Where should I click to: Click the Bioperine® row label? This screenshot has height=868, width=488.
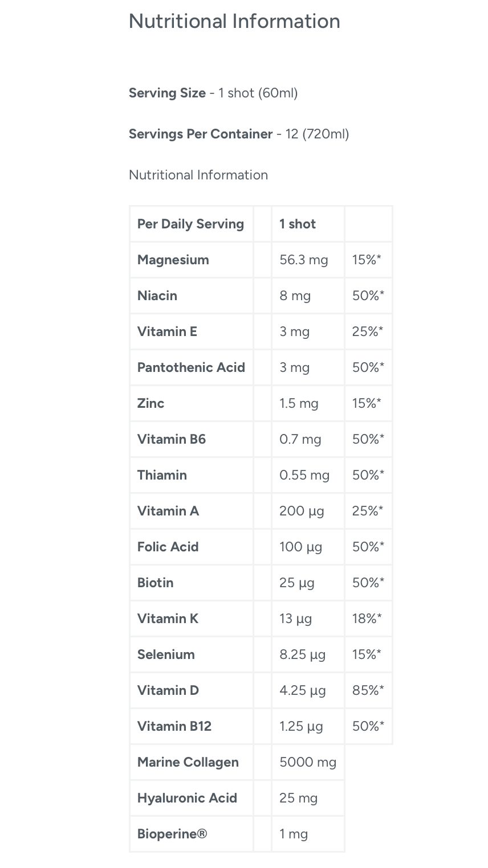[x=172, y=834]
